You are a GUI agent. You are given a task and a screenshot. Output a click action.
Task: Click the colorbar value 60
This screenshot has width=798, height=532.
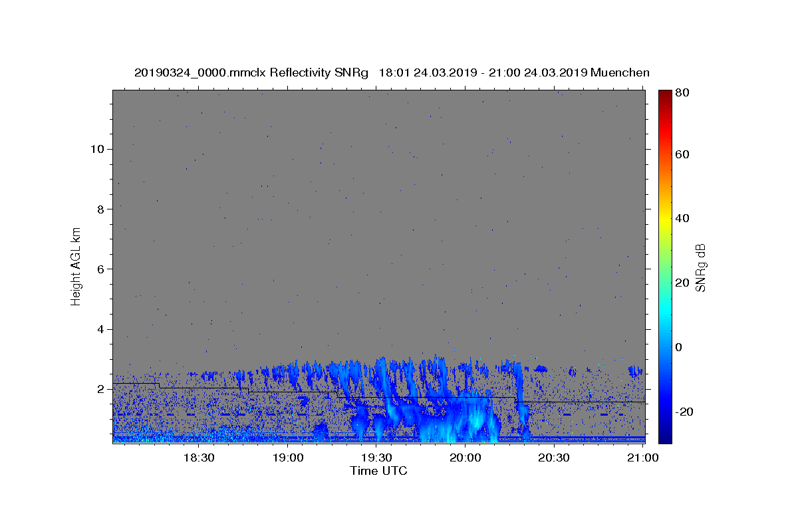pos(682,154)
